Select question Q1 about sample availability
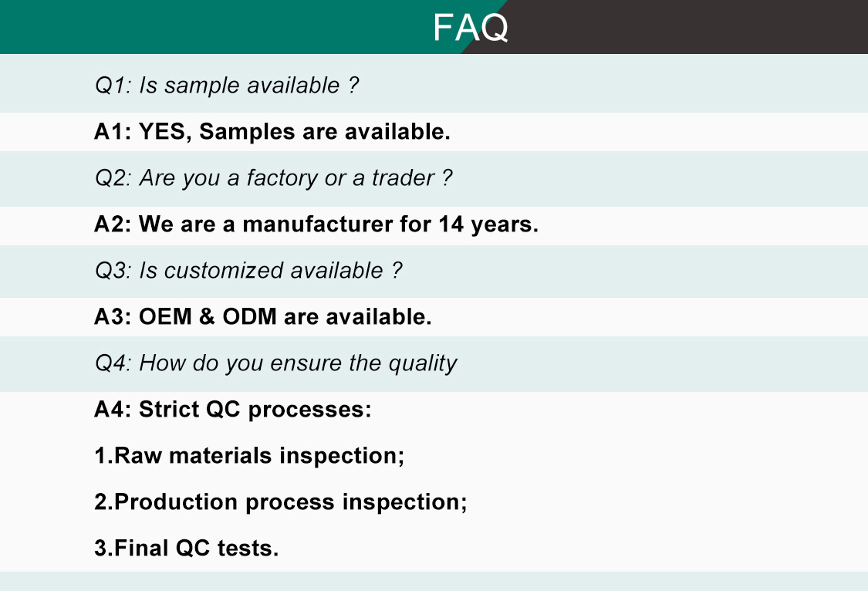This screenshot has width=868, height=591. (x=227, y=85)
